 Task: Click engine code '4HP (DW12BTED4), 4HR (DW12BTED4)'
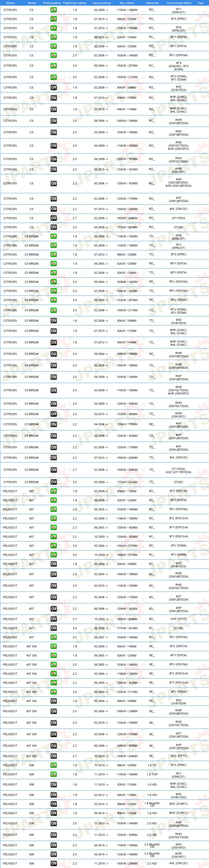pyautogui.click(x=178, y=183)
